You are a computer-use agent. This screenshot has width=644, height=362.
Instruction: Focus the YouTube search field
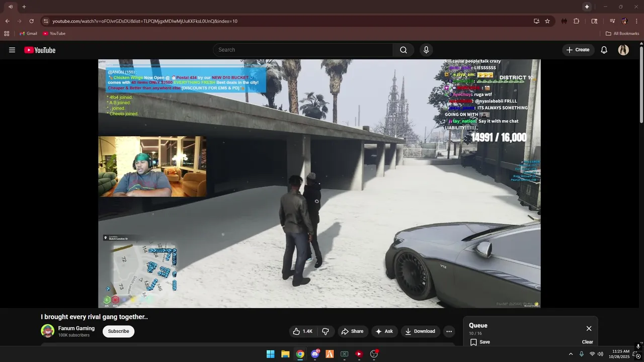point(303,50)
